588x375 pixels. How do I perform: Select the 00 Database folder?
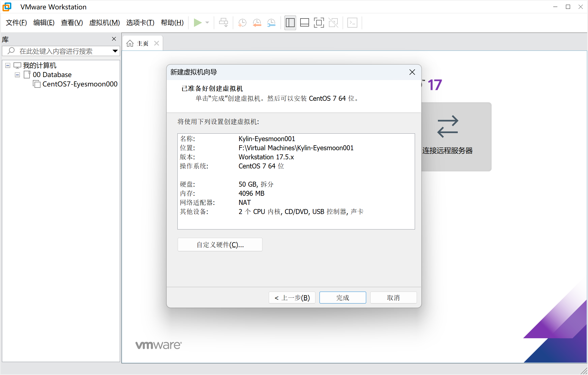coord(52,75)
